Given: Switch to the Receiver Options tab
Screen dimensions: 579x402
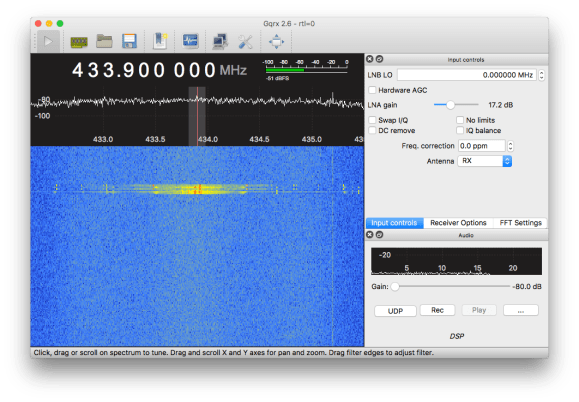Looking at the screenshot, I should click(458, 223).
